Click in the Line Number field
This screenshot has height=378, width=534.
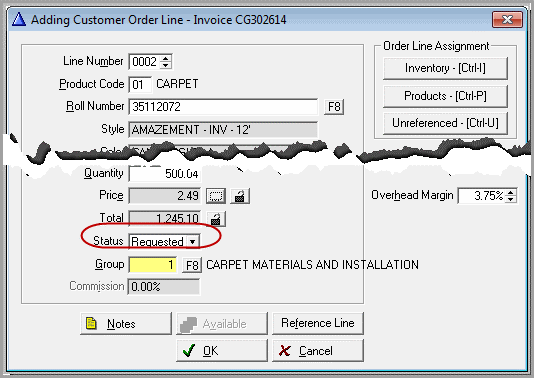click(x=144, y=62)
